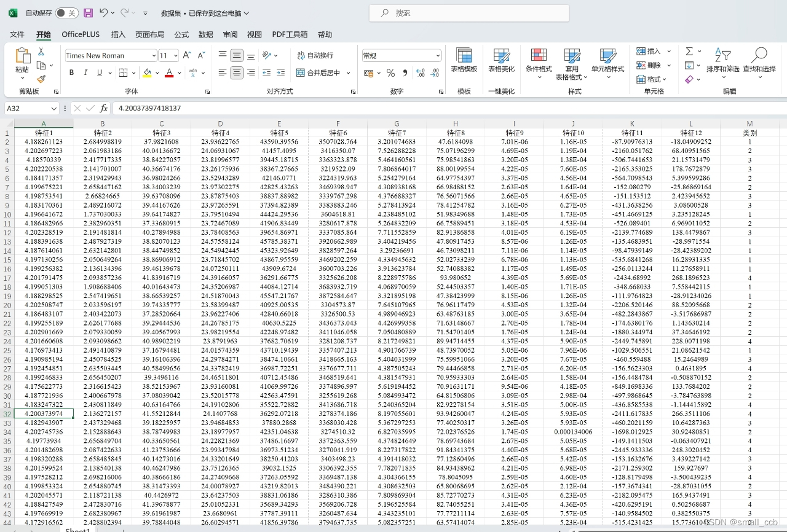The image size is (787, 532).
Task: Click the insert function fx icon
Action: pos(104,108)
